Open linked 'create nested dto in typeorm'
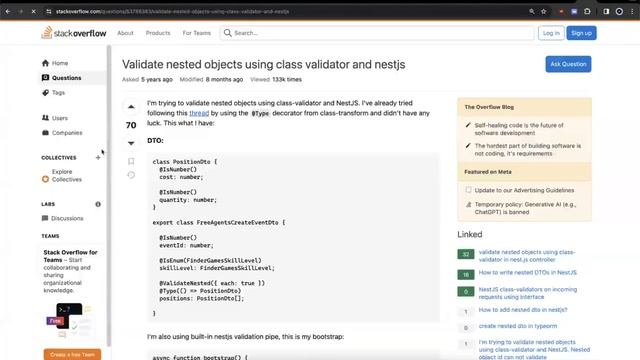Image resolution: width=640 pixels, height=360 pixels. pyautogui.click(x=518, y=326)
